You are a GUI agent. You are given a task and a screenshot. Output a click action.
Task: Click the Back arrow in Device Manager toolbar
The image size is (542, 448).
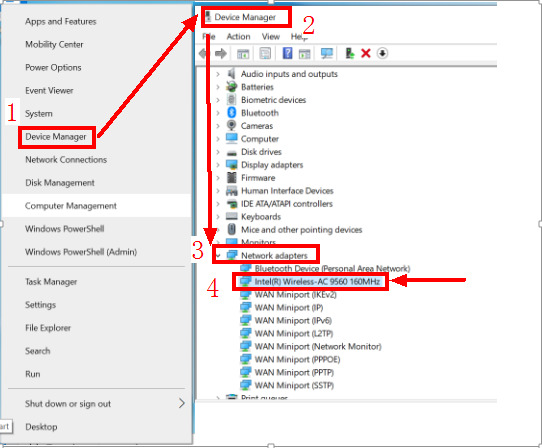(x=204, y=53)
